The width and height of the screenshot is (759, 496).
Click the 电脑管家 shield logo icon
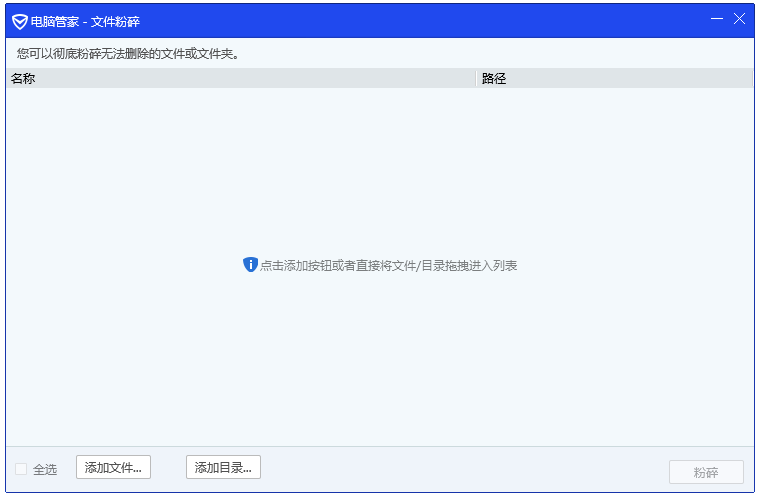tap(19, 22)
